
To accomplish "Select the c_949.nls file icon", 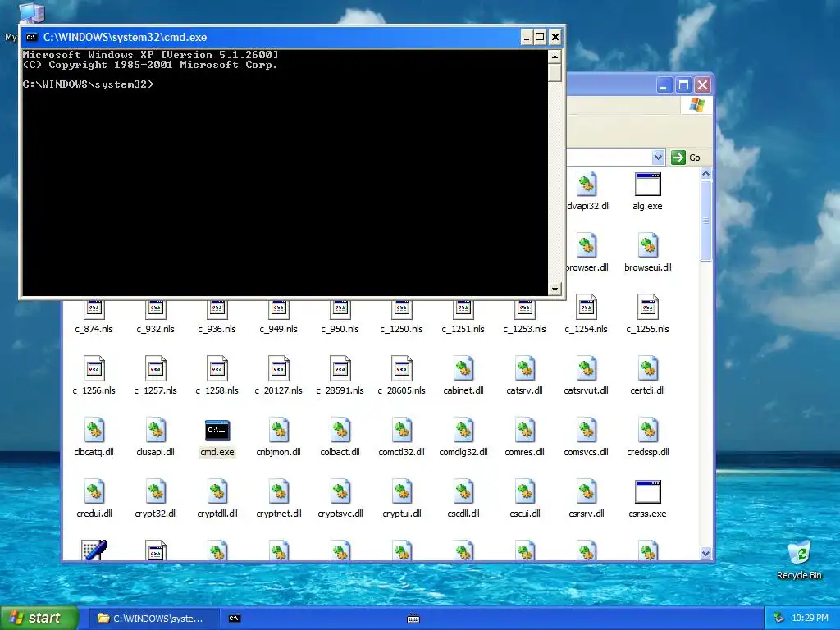I will 279,308.
